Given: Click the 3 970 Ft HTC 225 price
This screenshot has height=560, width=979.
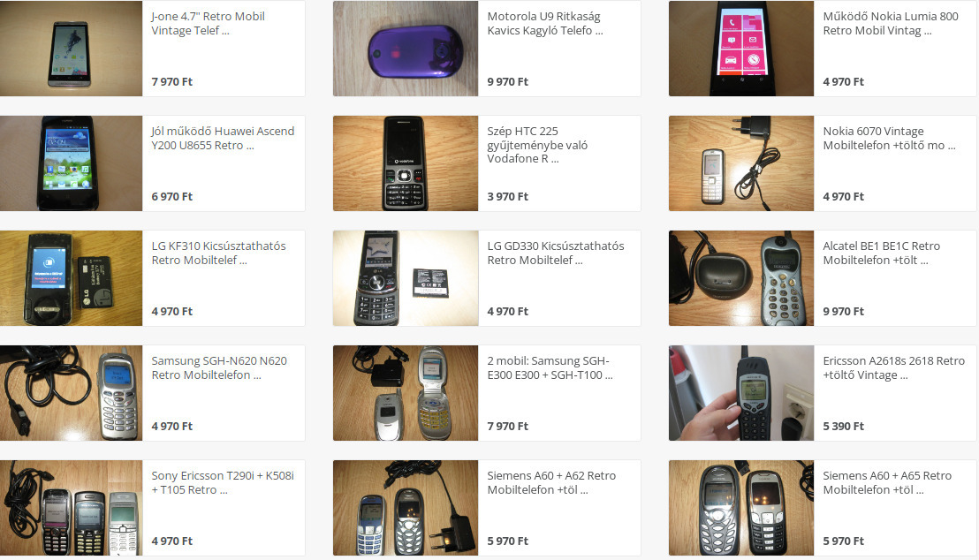Looking at the screenshot, I should point(507,197).
